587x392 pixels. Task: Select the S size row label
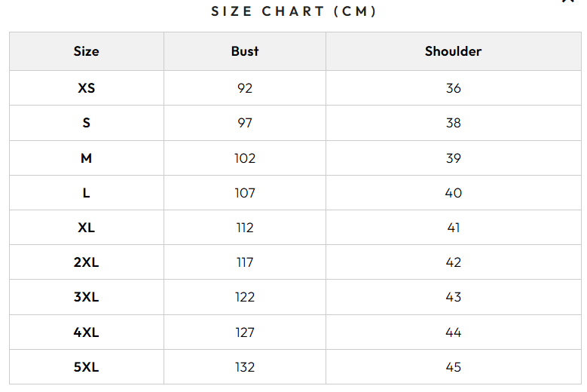click(x=86, y=123)
